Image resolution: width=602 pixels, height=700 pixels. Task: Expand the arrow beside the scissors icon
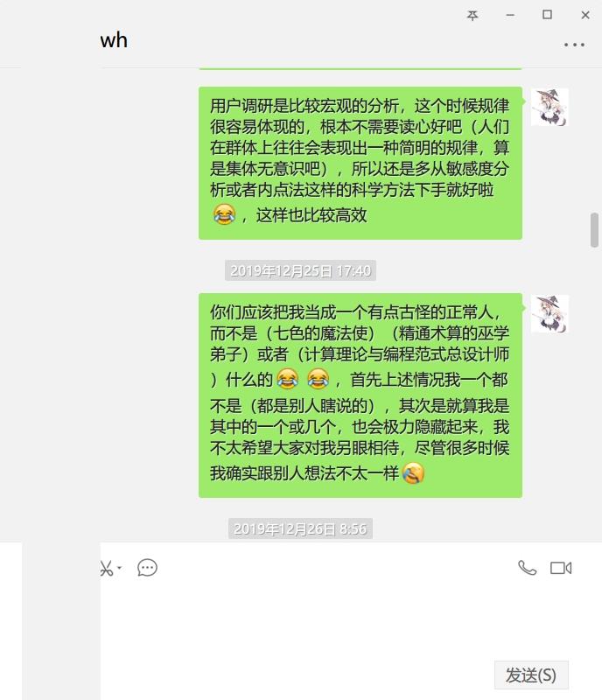119,568
